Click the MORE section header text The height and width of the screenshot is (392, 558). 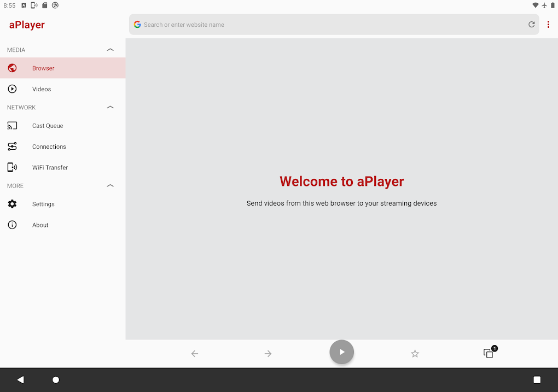tap(15, 186)
